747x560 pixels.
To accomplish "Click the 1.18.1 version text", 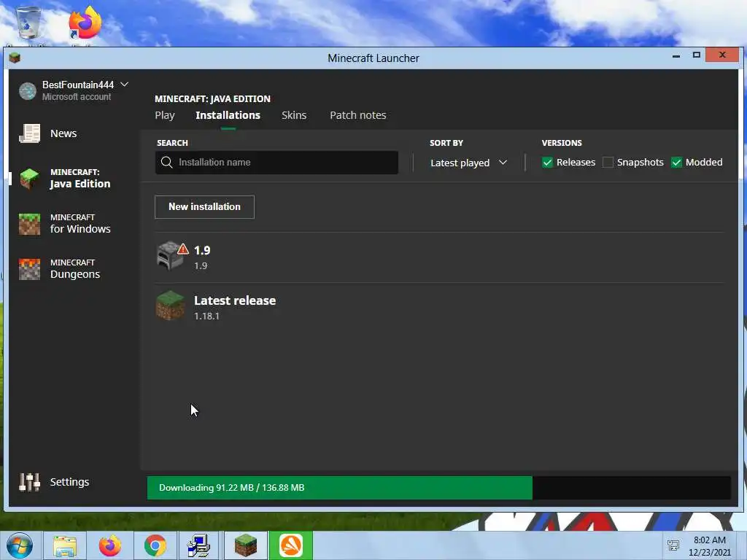I will coord(206,316).
